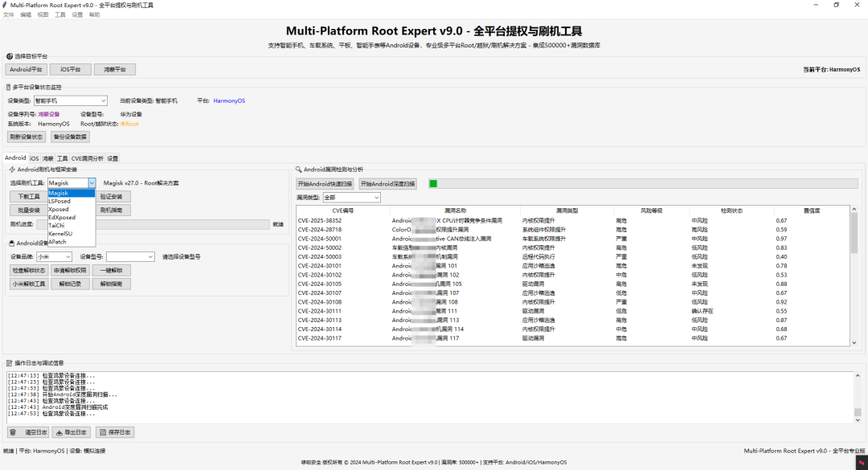868x470 pixels.
Task: Click the 解锁记录 button
Action: [x=70, y=284]
